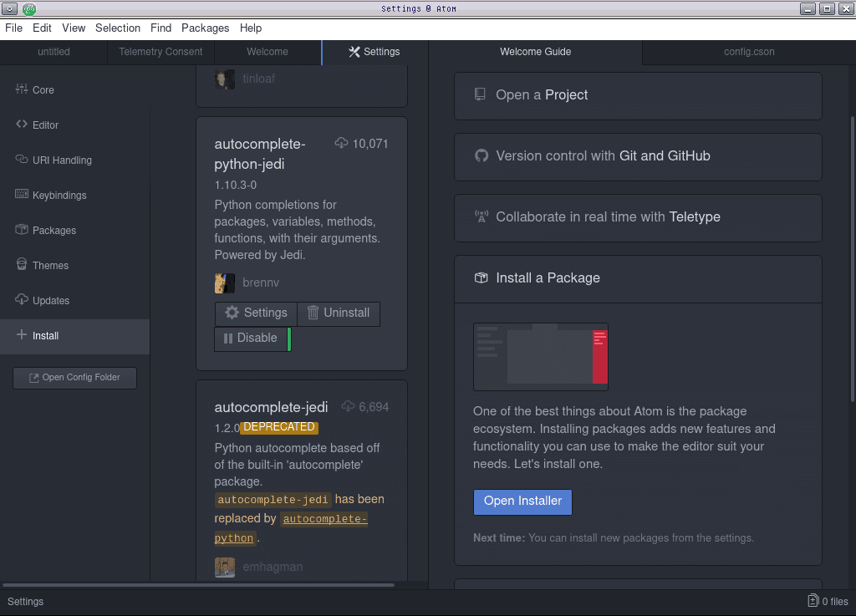Expand Version control with Git and GitHub
This screenshot has height=616, width=856.
[638, 156]
